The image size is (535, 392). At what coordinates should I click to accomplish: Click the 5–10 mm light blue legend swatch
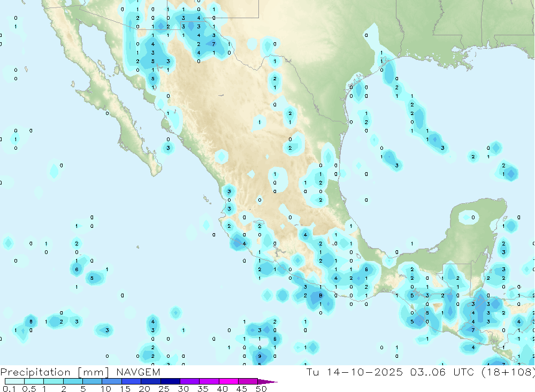93,381
